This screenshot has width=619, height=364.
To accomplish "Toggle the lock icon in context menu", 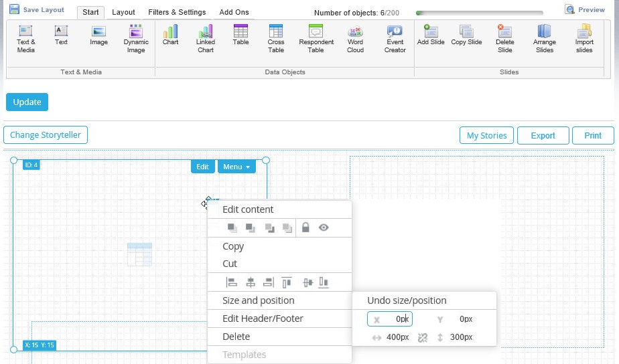I will point(305,227).
